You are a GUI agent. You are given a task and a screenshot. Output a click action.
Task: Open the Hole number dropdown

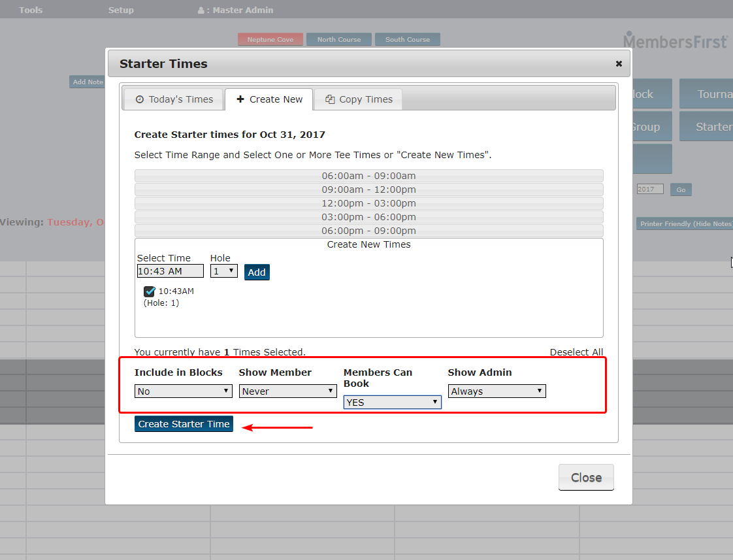(x=223, y=271)
